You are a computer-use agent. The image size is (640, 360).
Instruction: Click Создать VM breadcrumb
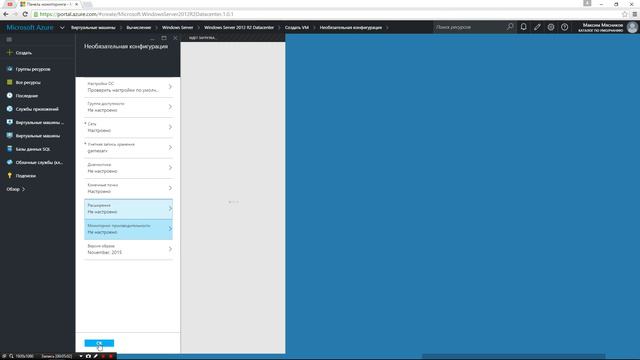297,28
